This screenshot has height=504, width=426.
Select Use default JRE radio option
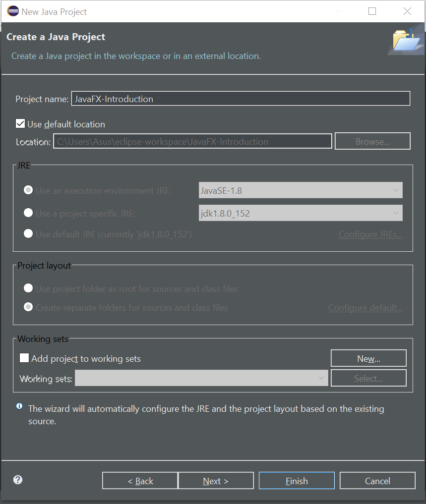pos(28,234)
